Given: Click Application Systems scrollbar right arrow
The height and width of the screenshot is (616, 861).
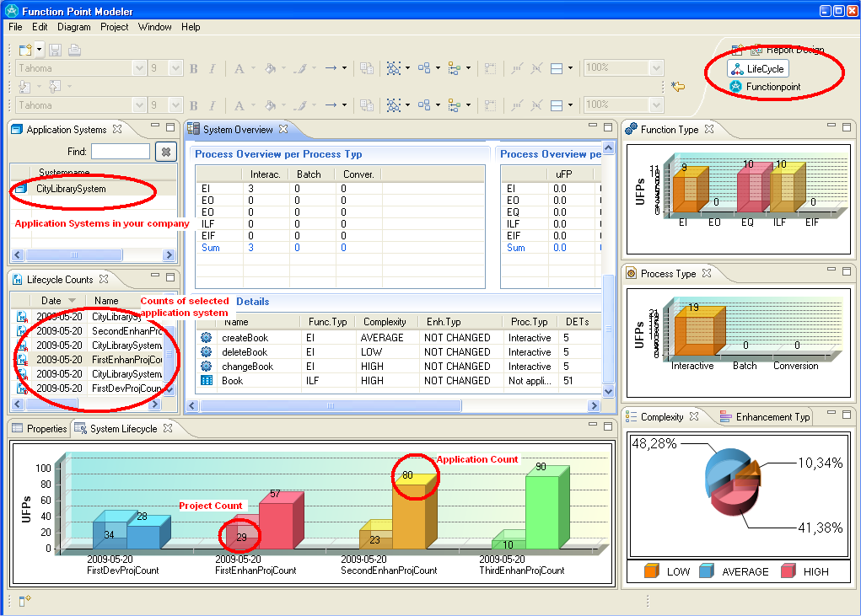Looking at the screenshot, I should coord(169,255).
